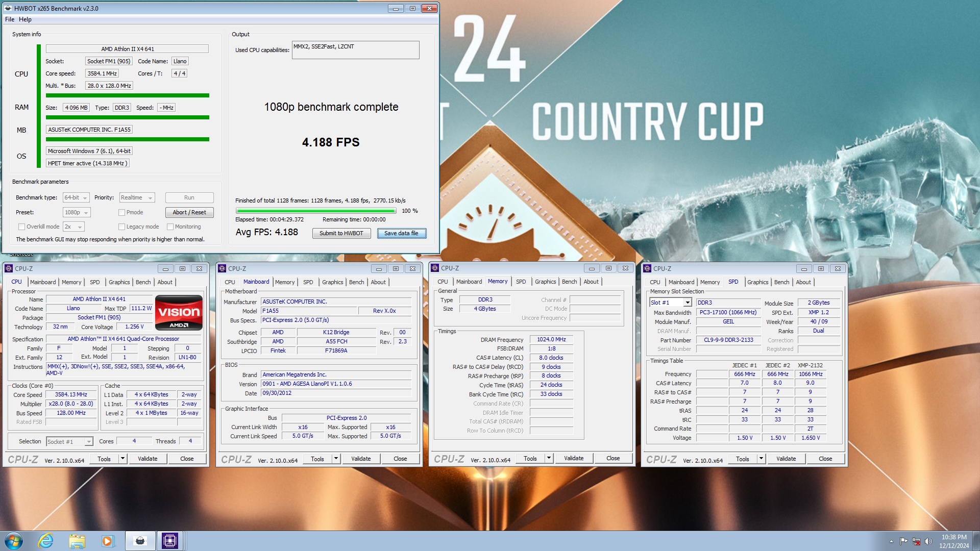Image resolution: width=980 pixels, height=551 pixels.
Task: Click the DRAM Frequency 1024.0 MHz value
Action: pyautogui.click(x=551, y=339)
